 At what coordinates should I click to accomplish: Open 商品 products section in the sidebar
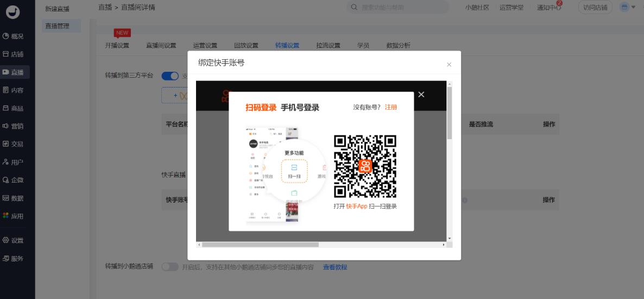(13, 108)
